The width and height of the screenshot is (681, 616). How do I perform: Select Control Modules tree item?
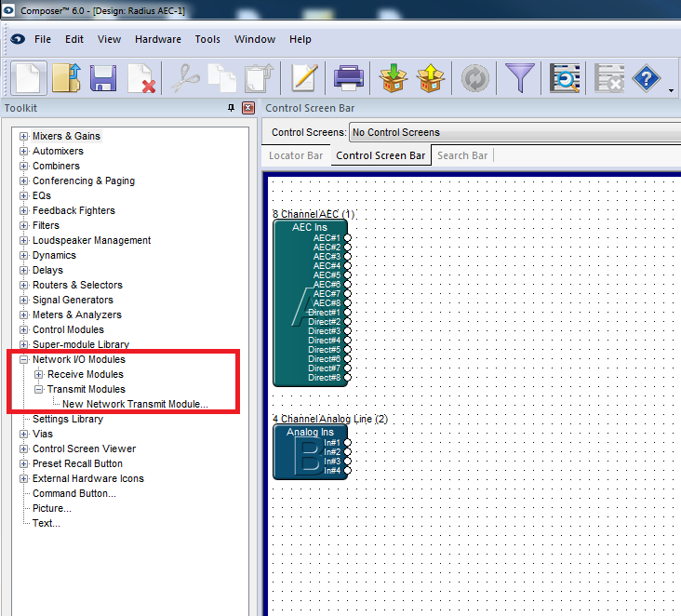pos(68,329)
